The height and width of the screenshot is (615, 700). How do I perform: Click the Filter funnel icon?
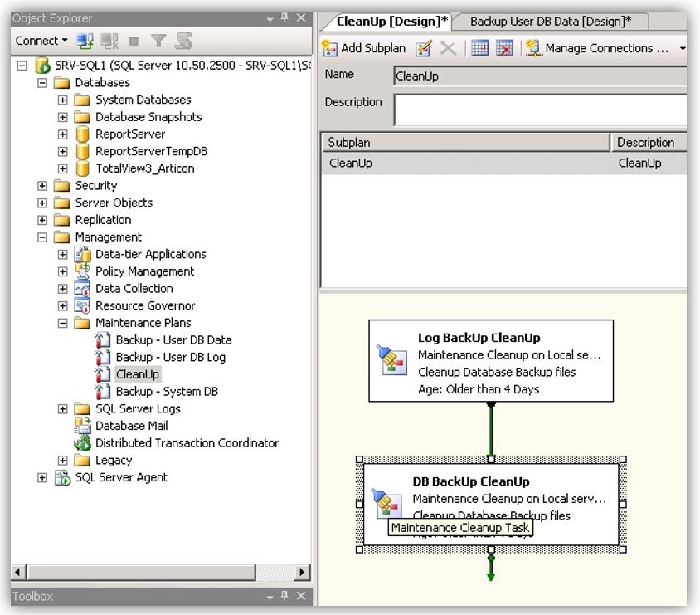click(158, 41)
